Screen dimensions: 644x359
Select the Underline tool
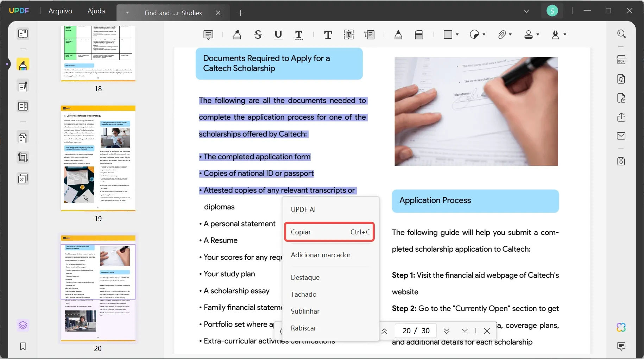coord(278,34)
